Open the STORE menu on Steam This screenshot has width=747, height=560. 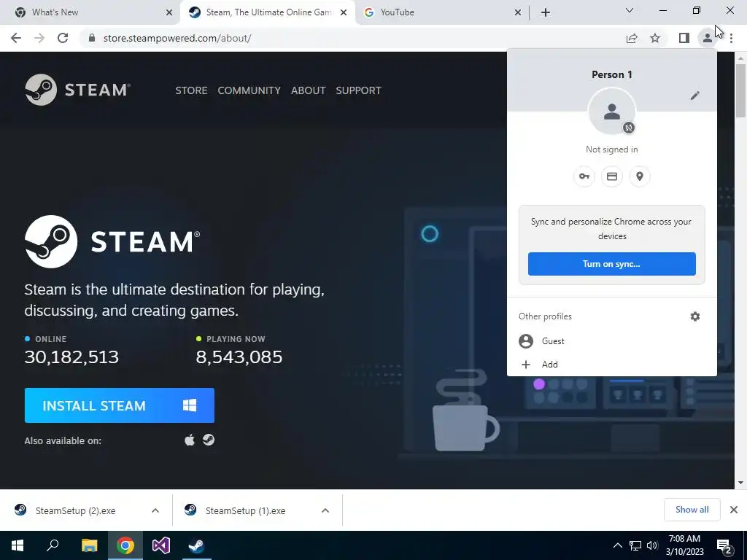point(191,90)
